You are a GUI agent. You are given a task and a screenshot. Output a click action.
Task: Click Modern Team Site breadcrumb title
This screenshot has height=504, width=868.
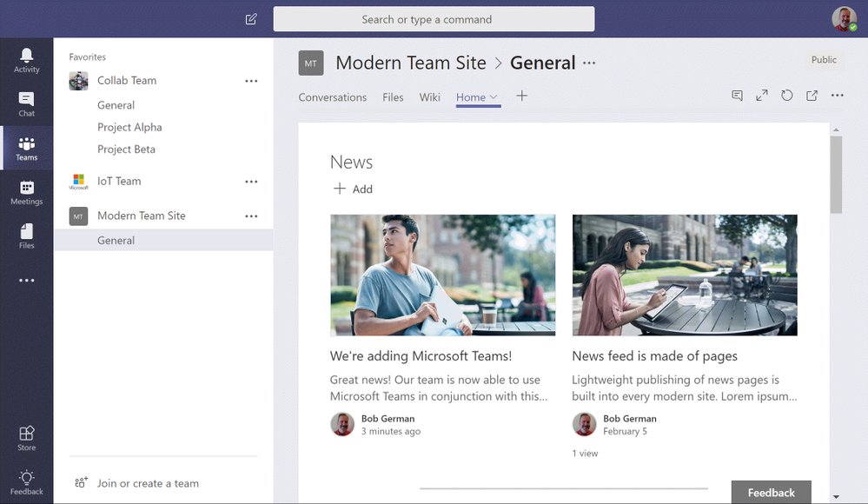[x=411, y=63]
